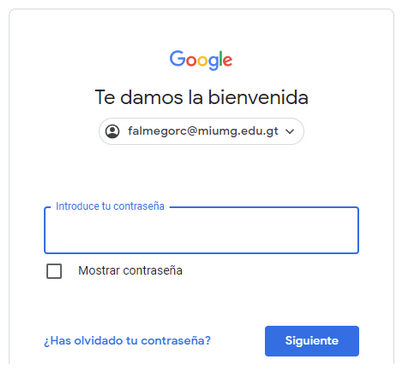This screenshot has height=383, width=405.
Task: Click the red letter e of the Google logo
Action: [227, 61]
